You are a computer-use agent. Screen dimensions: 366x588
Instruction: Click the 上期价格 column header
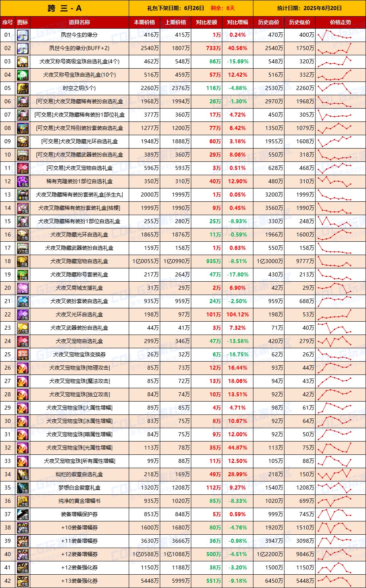coord(176,22)
